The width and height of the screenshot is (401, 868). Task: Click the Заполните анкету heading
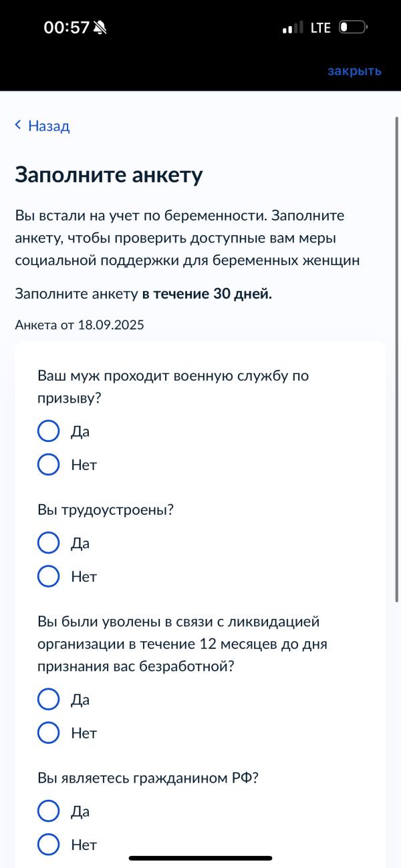pyautogui.click(x=109, y=175)
